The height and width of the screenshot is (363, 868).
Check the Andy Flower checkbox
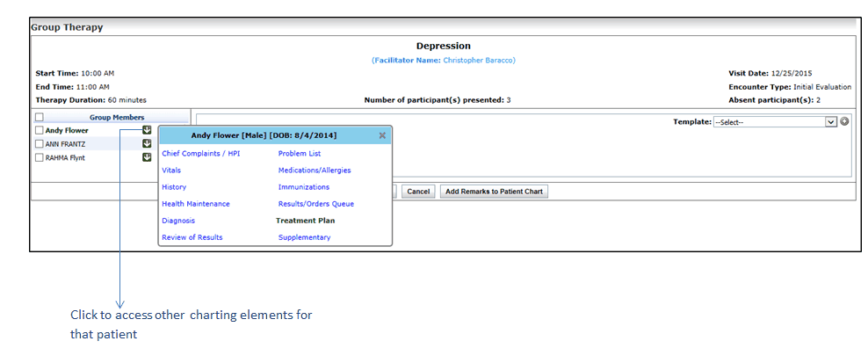pyautogui.click(x=40, y=130)
